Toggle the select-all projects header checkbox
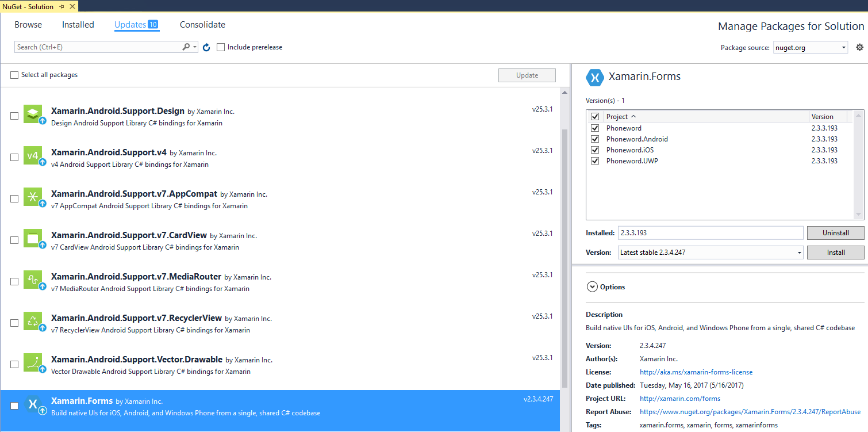This screenshot has width=868, height=432. (595, 116)
